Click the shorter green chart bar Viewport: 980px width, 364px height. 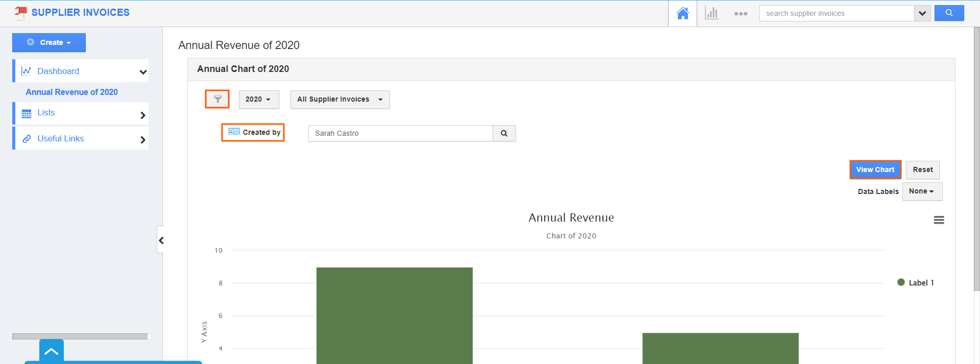click(720, 348)
